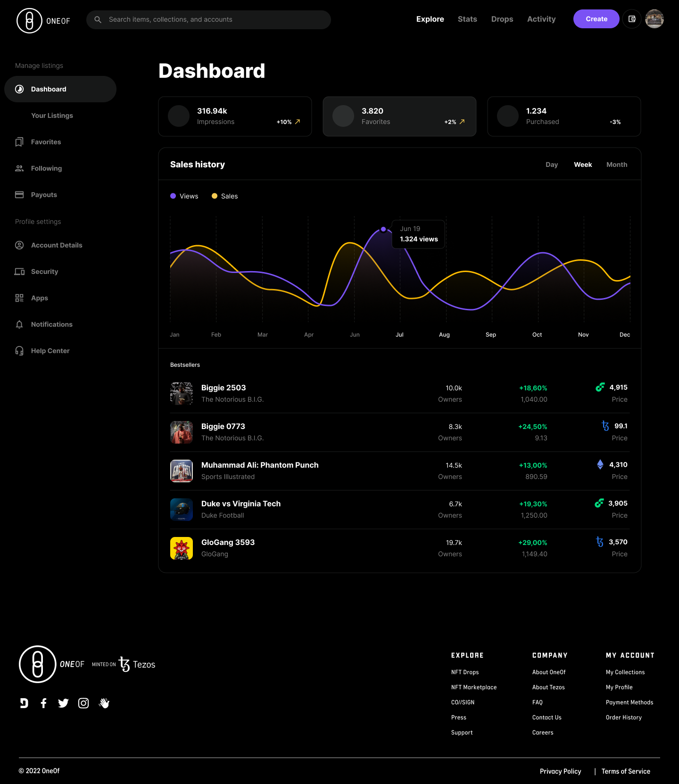
Task: Toggle the Views legend dot
Action: [x=173, y=196]
